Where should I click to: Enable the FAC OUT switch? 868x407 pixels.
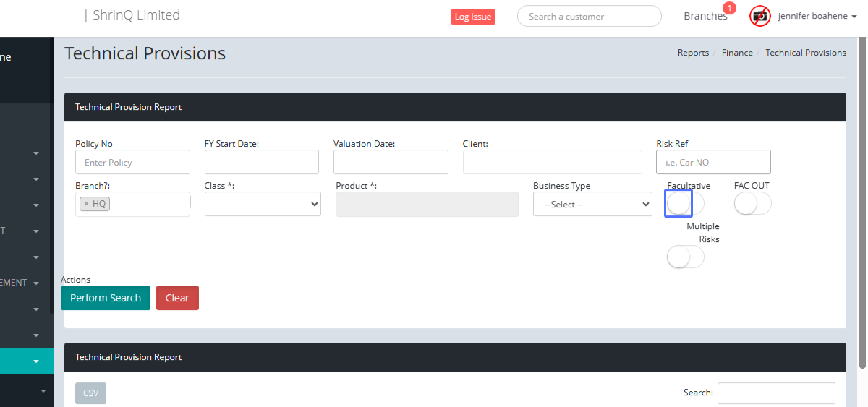click(x=752, y=204)
